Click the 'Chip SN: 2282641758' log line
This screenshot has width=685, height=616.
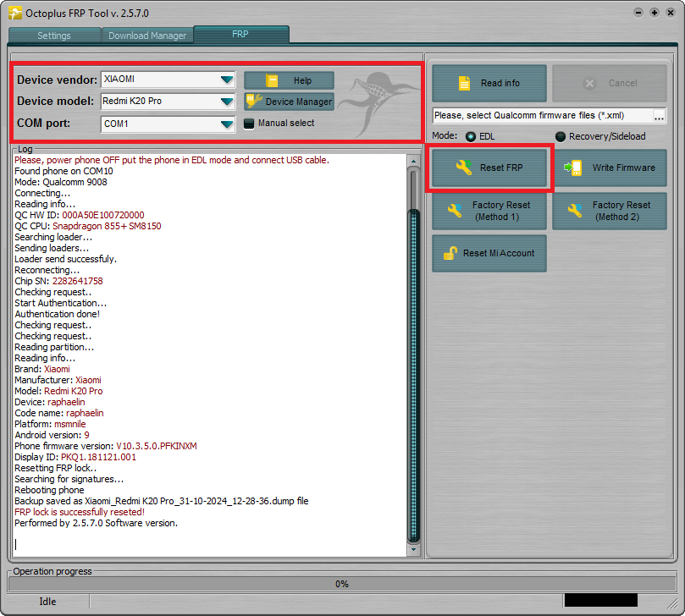pos(58,281)
